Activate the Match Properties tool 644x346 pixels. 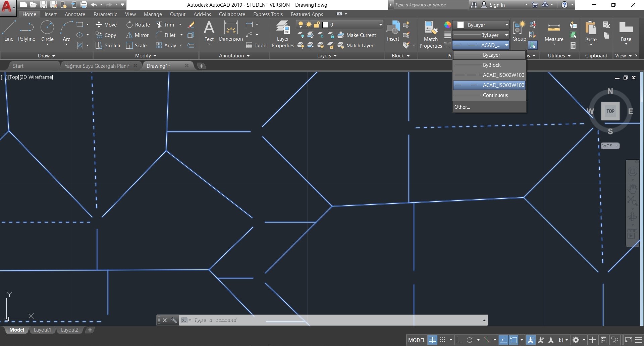tap(431, 34)
